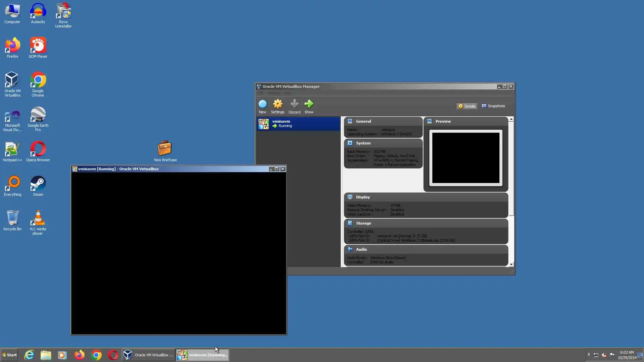Image resolution: width=644 pixels, height=362 pixels.
Task: Toggle the Details view button
Action: pos(467,106)
